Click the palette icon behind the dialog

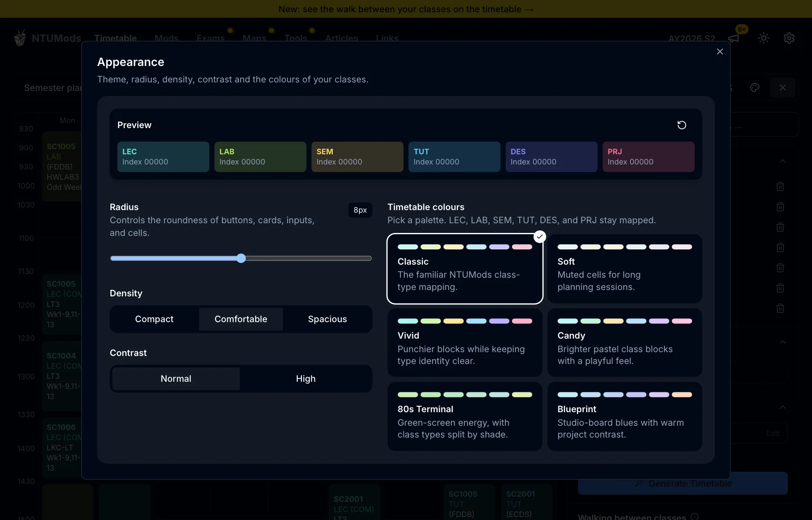click(x=755, y=88)
